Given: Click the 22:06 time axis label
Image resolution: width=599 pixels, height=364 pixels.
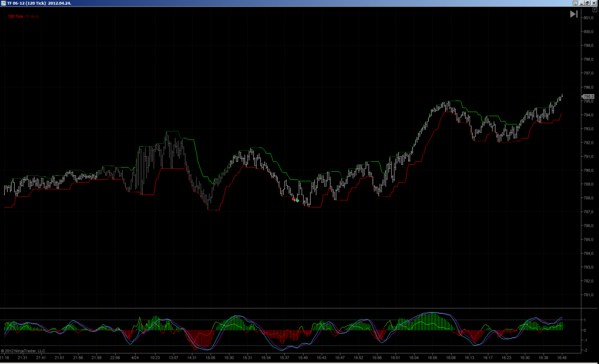Looking at the screenshot, I should 115,358.
